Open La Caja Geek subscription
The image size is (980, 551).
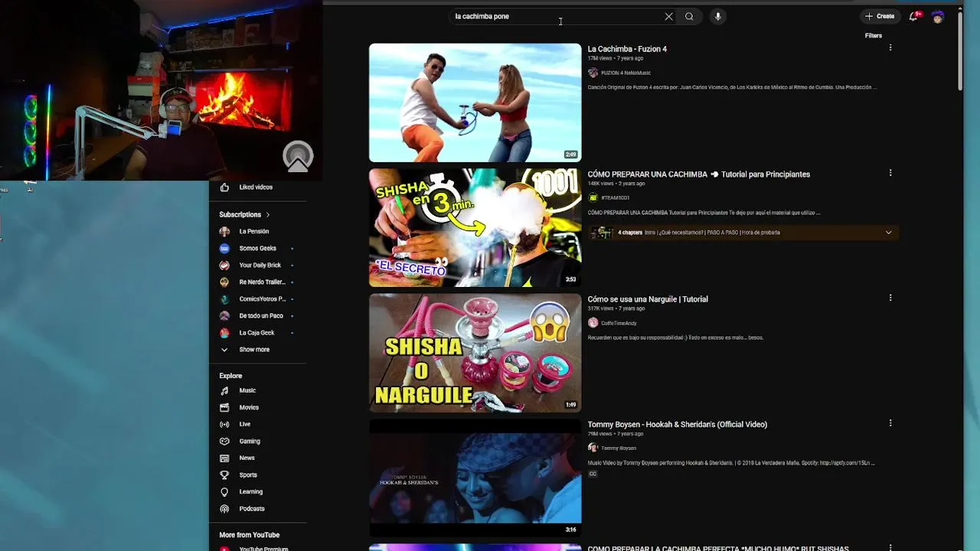[x=257, y=332]
